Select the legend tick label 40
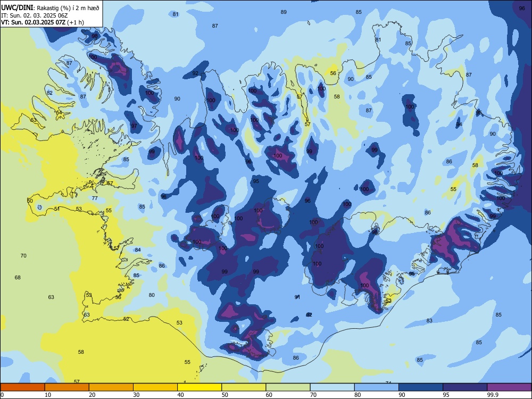Screen dimensions: 532x399 tap(180, 395)
